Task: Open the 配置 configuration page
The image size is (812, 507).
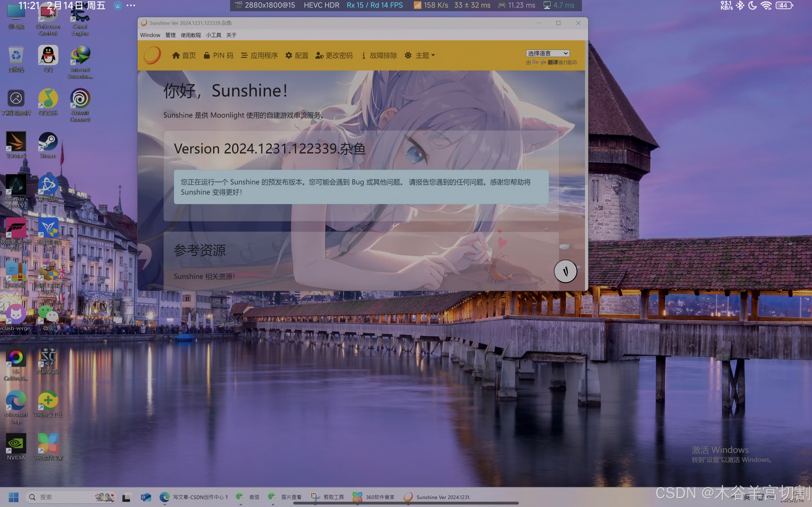Action: (x=297, y=55)
